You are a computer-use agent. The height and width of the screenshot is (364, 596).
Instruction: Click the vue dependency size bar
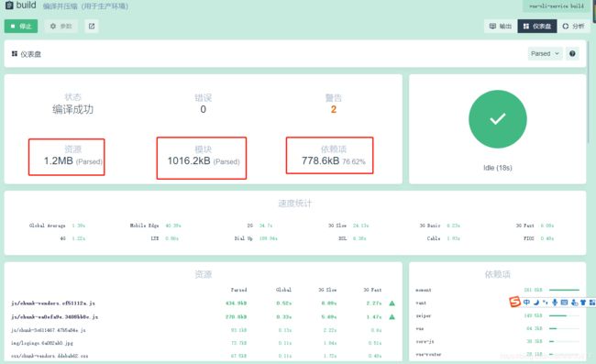[x=564, y=328]
